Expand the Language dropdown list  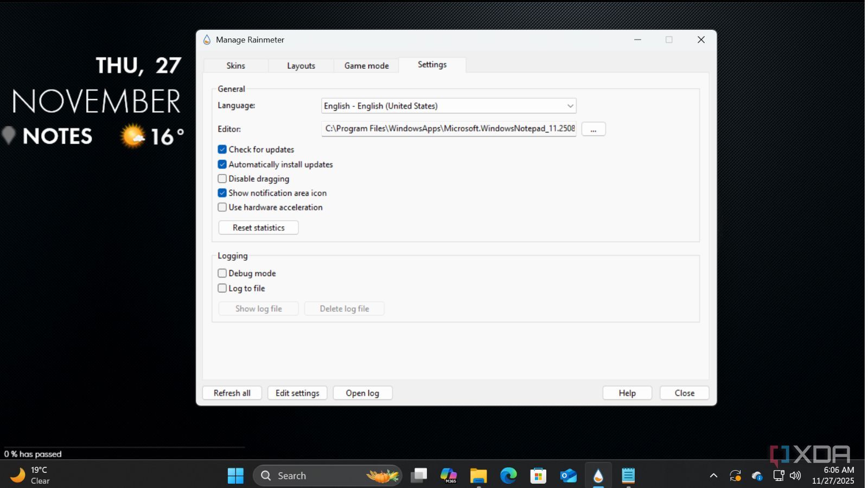pos(570,106)
